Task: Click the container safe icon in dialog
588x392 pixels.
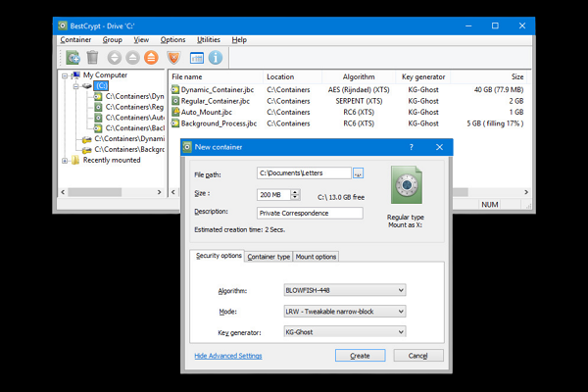Action: [x=406, y=184]
